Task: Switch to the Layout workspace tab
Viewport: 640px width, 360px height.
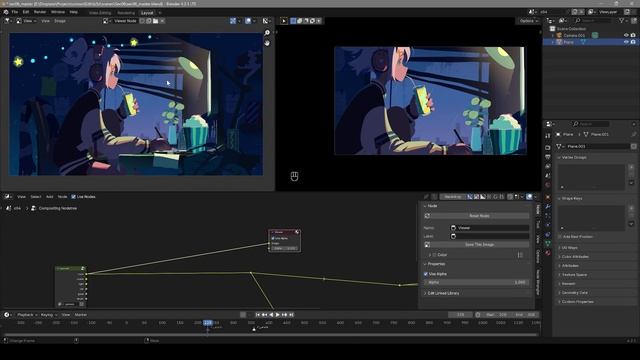Action: pos(147,13)
